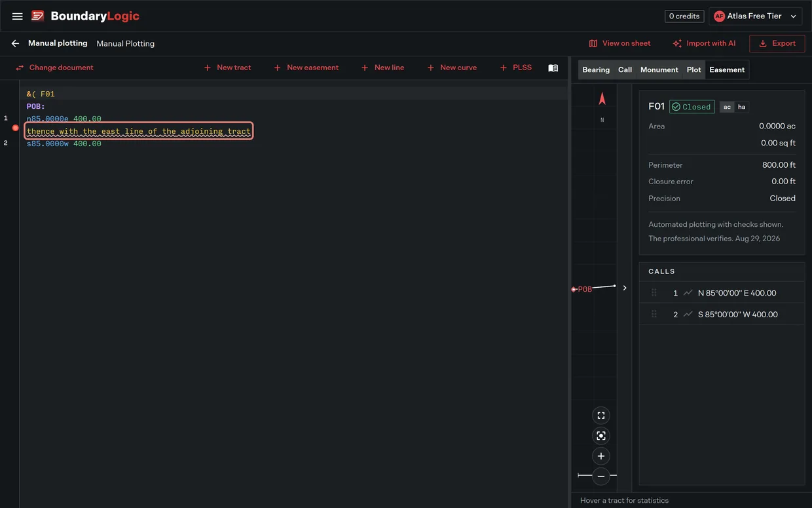Viewport: 812px width, 508px height.
Task: Click the 0 credits button
Action: click(684, 16)
